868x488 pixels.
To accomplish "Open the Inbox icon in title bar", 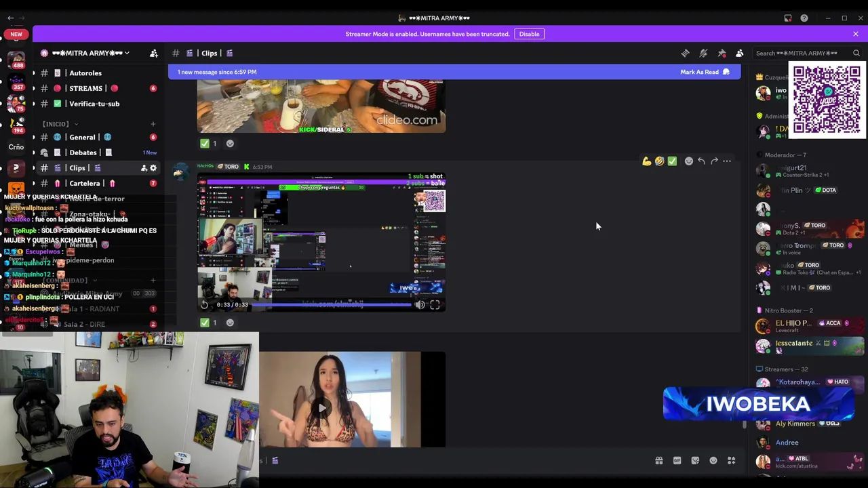I will coord(788,18).
